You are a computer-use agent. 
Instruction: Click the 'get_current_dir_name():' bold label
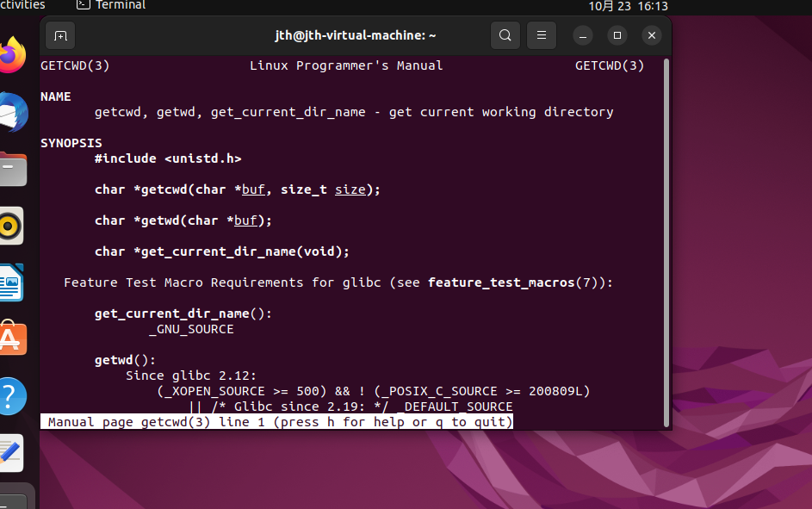click(183, 313)
